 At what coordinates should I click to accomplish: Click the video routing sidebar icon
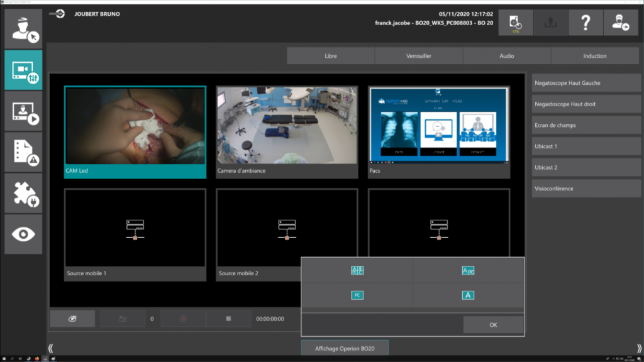(x=23, y=70)
